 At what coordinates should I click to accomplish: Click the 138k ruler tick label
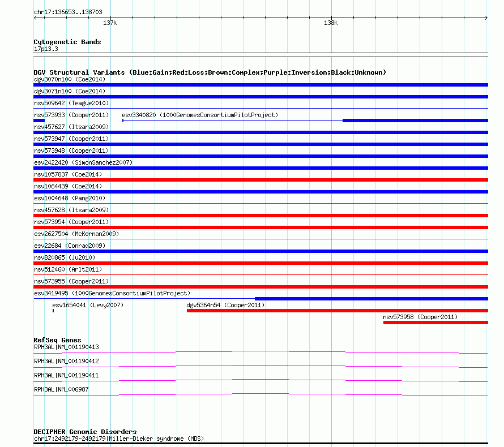(331, 23)
